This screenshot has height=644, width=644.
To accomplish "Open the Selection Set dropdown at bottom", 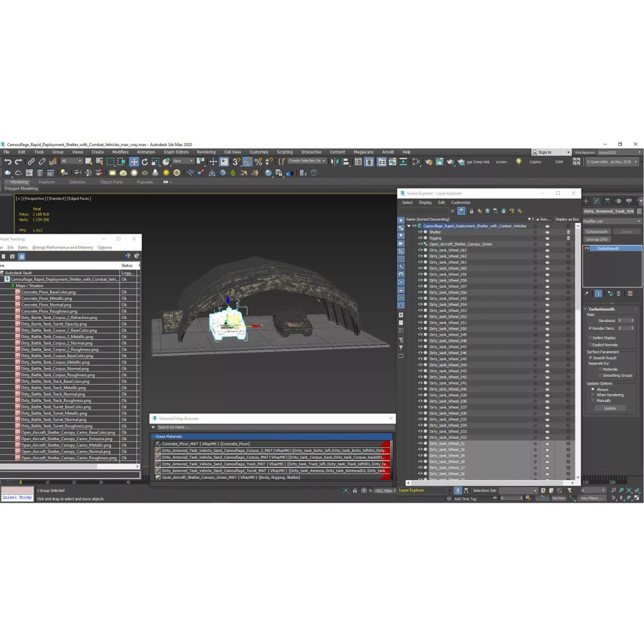I will [518, 490].
